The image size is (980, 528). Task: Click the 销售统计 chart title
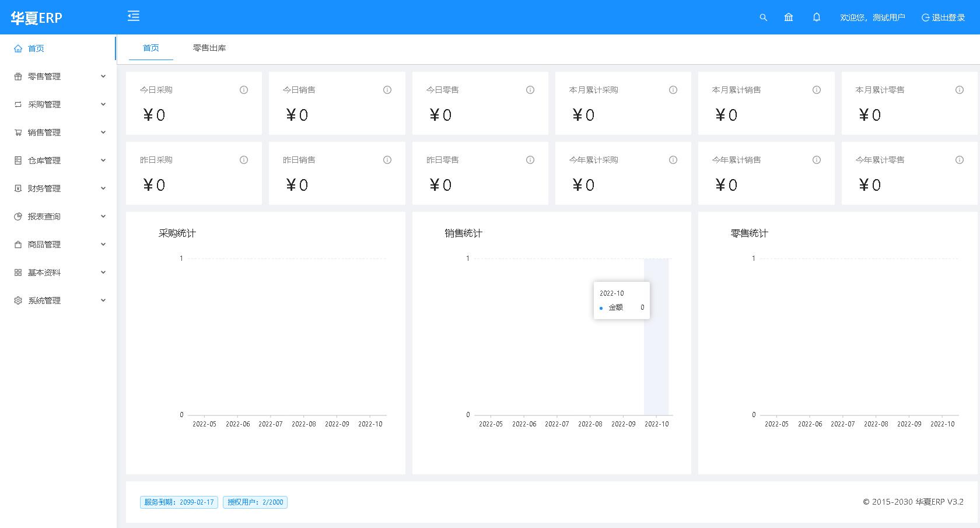[x=464, y=233]
